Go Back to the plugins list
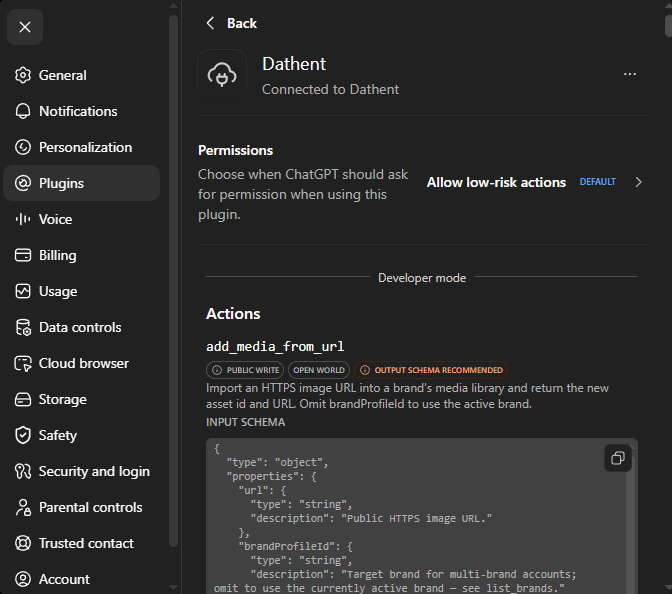672x594 pixels. tap(231, 23)
